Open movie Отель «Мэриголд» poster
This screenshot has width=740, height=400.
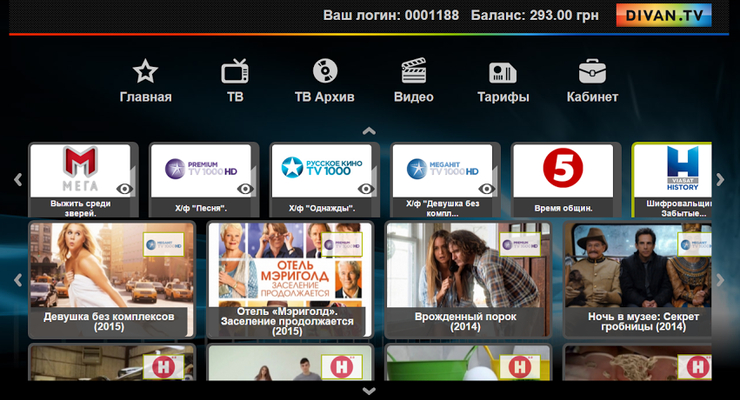pos(290,280)
